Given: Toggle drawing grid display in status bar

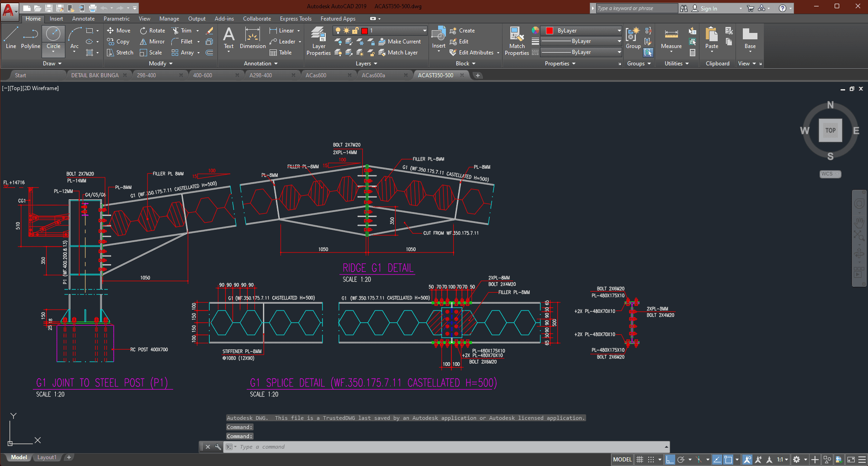Looking at the screenshot, I should point(640,460).
